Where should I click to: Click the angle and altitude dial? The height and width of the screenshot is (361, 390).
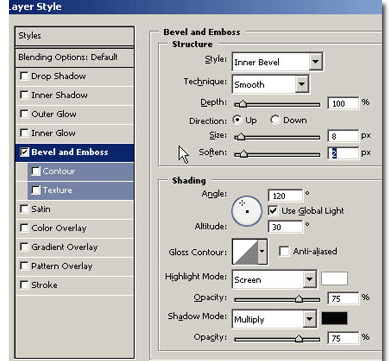pyautogui.click(x=247, y=211)
